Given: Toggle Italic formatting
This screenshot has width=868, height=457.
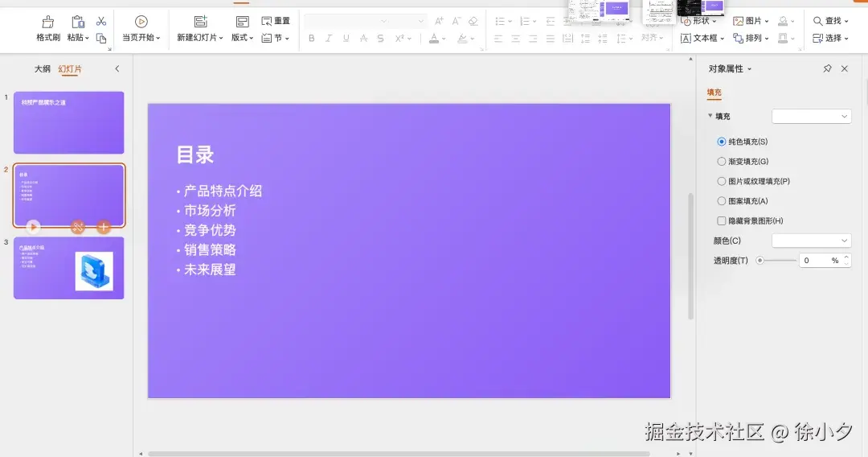Looking at the screenshot, I should click(x=329, y=39).
